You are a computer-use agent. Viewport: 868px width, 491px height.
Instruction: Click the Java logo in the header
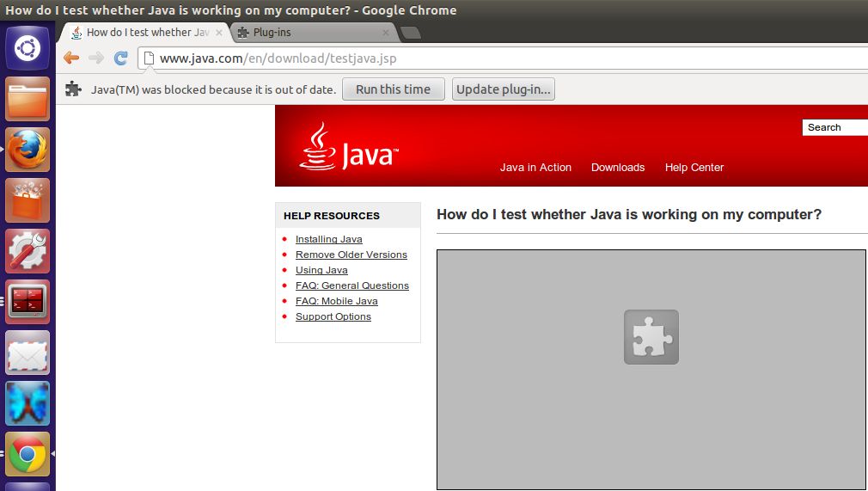coord(349,147)
